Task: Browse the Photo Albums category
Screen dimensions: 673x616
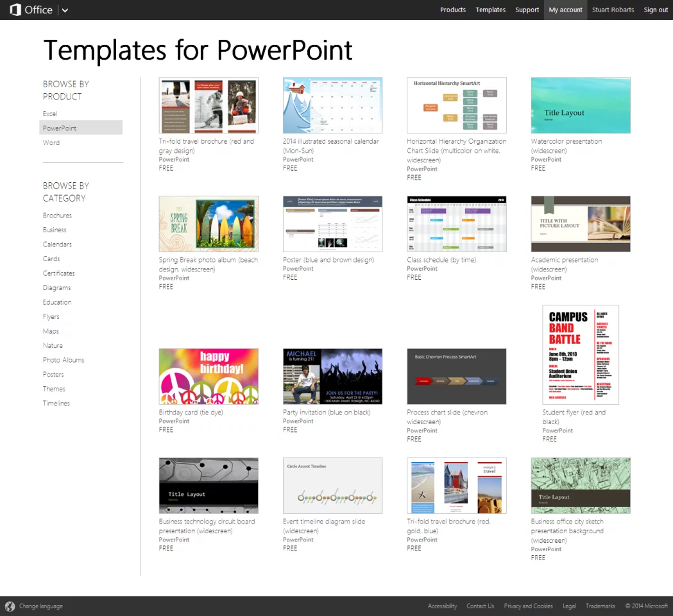Action: coord(63,359)
